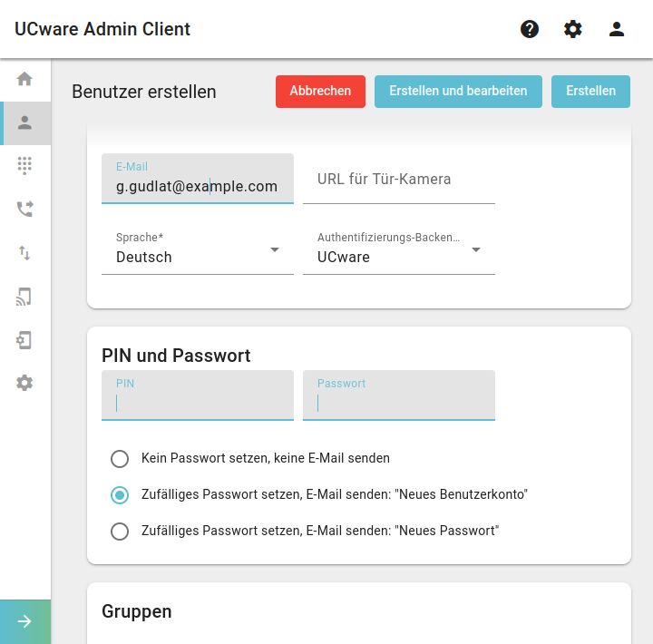Click 'Erstellen und bearbeiten' button
This screenshot has width=653, height=644.
pyautogui.click(x=458, y=92)
